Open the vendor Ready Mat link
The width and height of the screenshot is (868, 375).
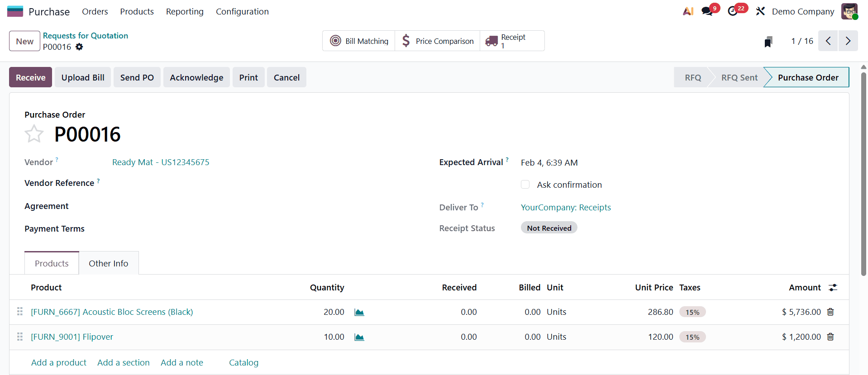[x=161, y=162]
